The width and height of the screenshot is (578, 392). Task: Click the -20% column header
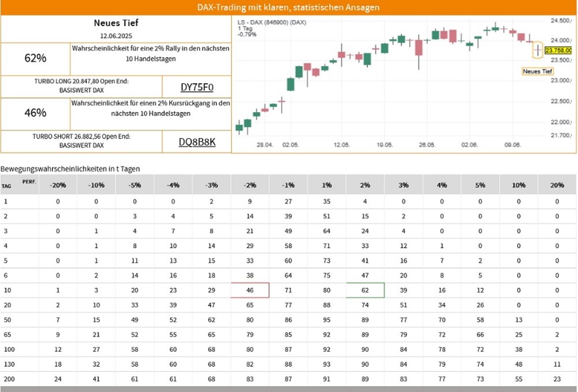pos(58,185)
